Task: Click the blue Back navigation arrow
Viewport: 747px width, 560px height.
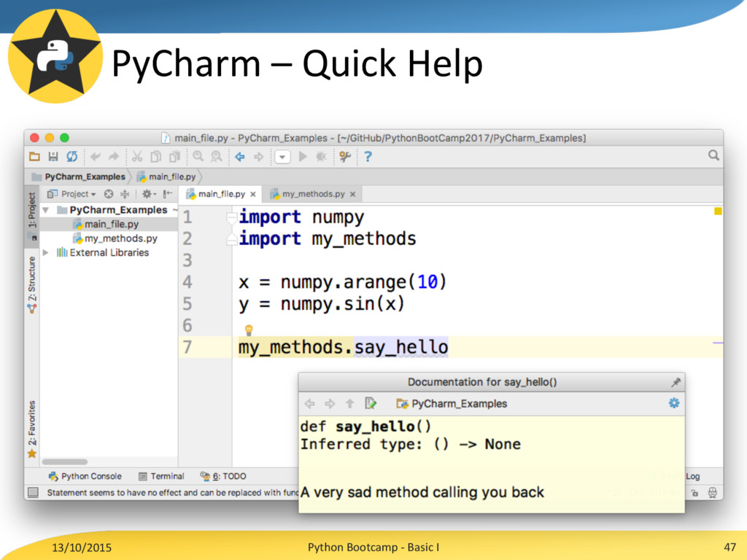Action: tap(239, 156)
